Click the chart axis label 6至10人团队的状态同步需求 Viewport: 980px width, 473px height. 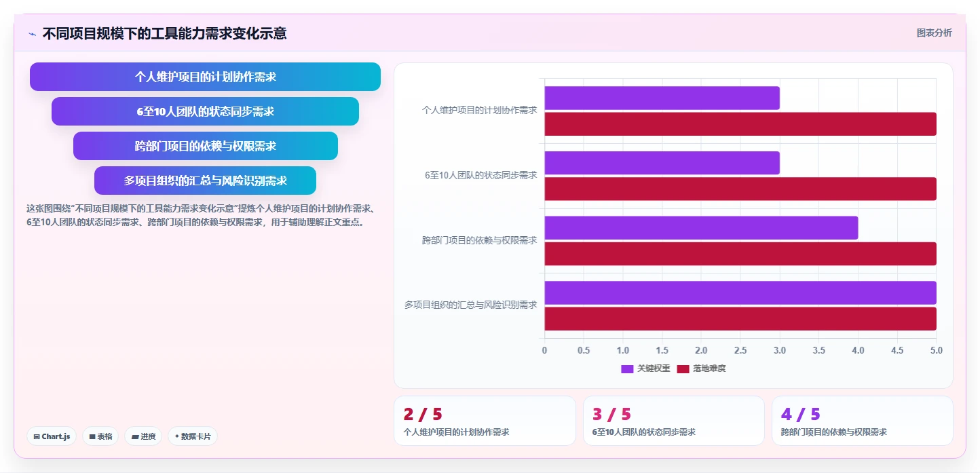click(x=480, y=175)
